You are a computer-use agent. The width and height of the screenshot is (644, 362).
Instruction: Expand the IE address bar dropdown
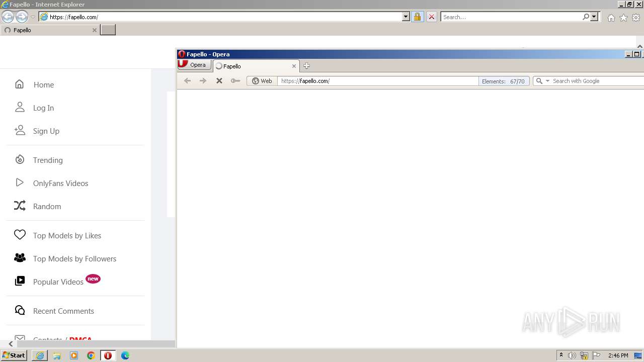406,17
